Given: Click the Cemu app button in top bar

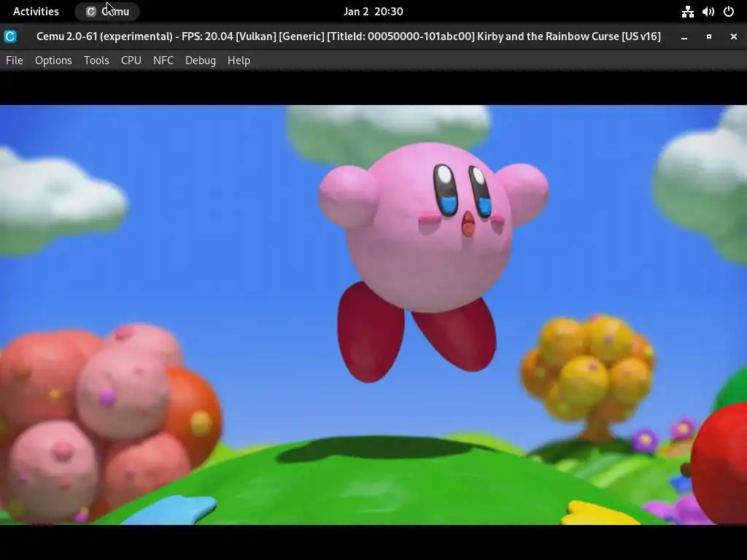Looking at the screenshot, I should [x=107, y=12].
